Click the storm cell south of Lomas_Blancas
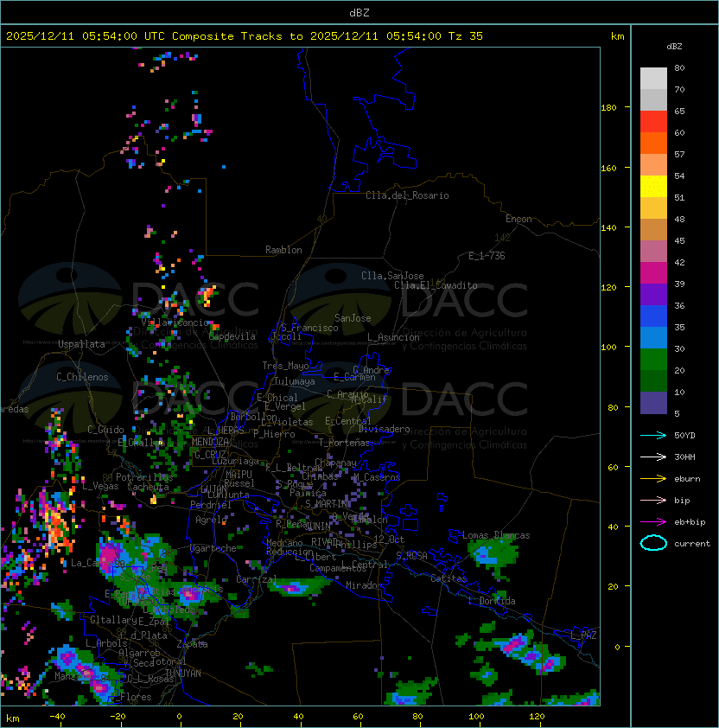This screenshot has height=728, width=719. coord(493,555)
